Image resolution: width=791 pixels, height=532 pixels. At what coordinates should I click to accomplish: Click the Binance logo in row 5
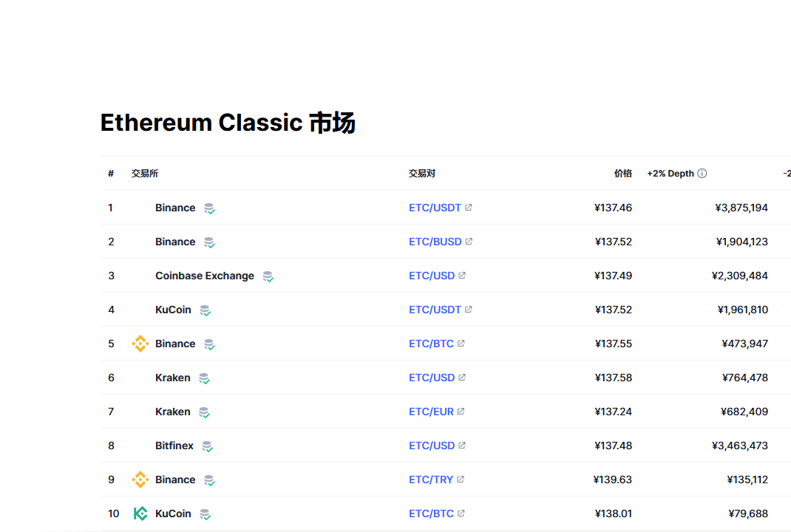tap(140, 344)
